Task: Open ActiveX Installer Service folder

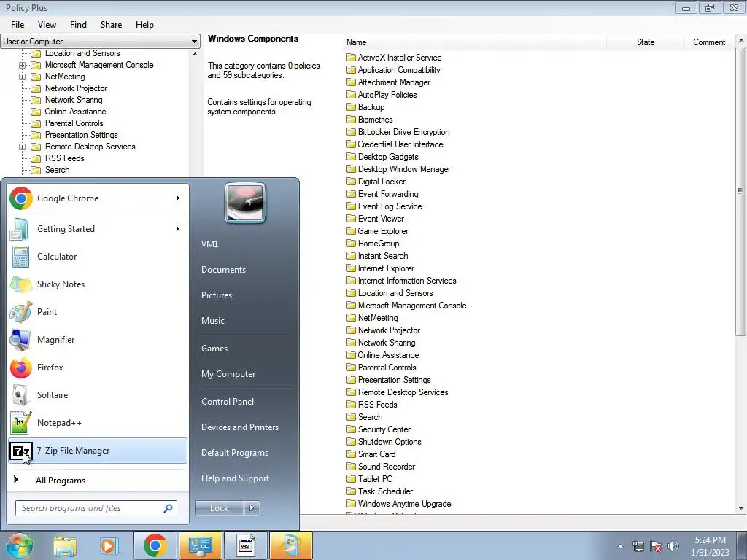Action: pos(394,58)
